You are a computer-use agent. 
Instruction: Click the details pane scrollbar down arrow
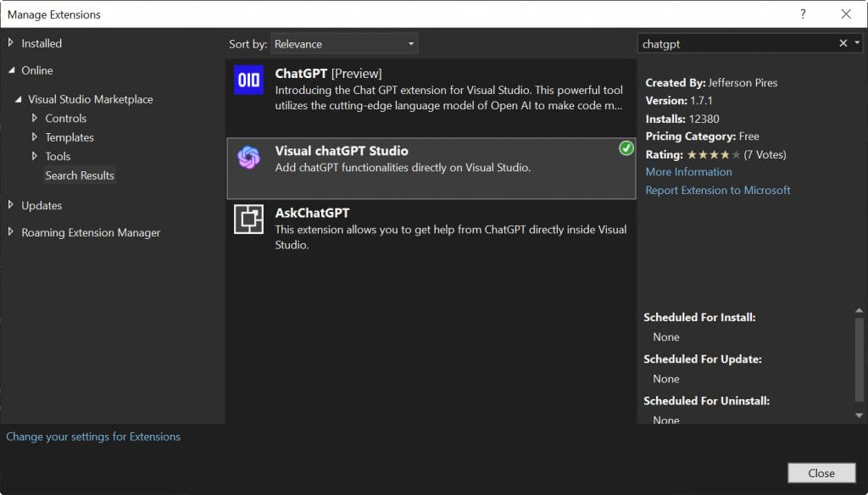coord(860,415)
